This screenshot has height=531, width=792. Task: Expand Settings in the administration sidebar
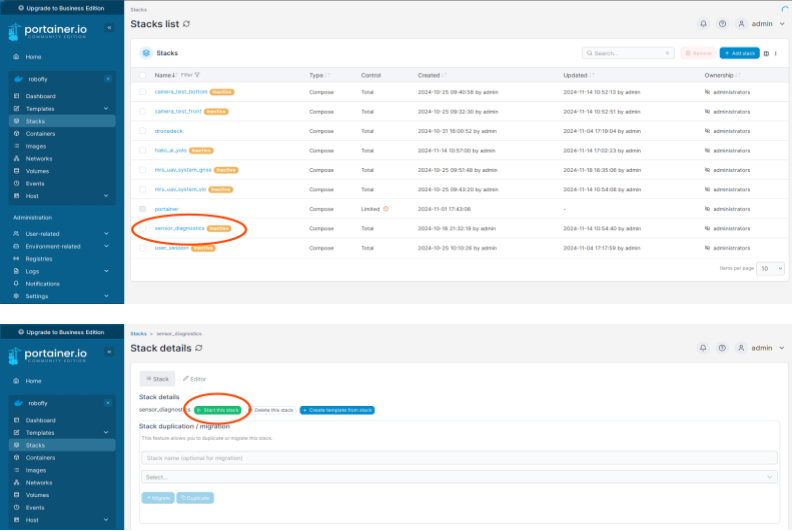tap(106, 296)
